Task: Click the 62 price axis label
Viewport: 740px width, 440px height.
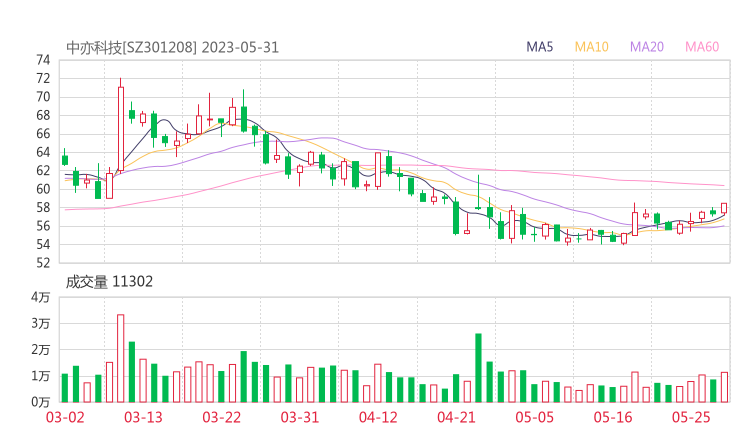Action: pyautogui.click(x=43, y=170)
